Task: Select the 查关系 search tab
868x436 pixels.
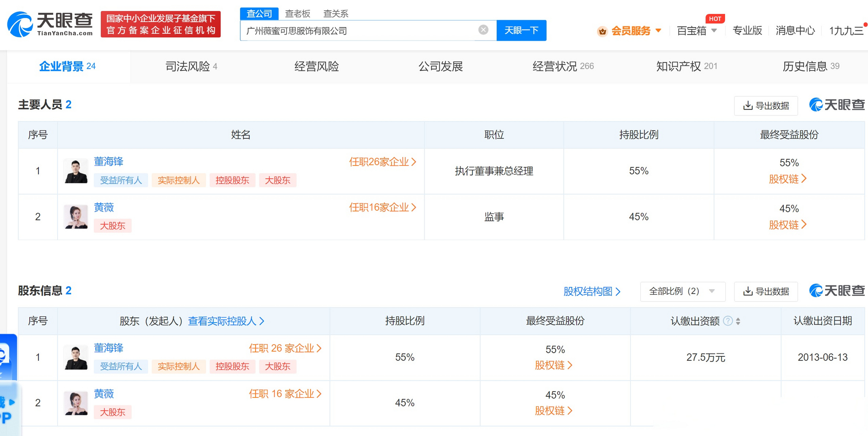Action: [x=336, y=14]
